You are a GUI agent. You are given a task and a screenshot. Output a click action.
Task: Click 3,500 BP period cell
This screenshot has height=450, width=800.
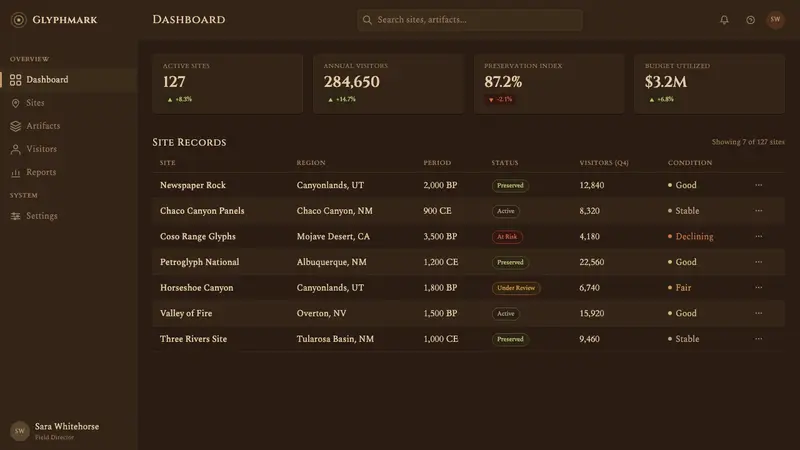click(440, 236)
